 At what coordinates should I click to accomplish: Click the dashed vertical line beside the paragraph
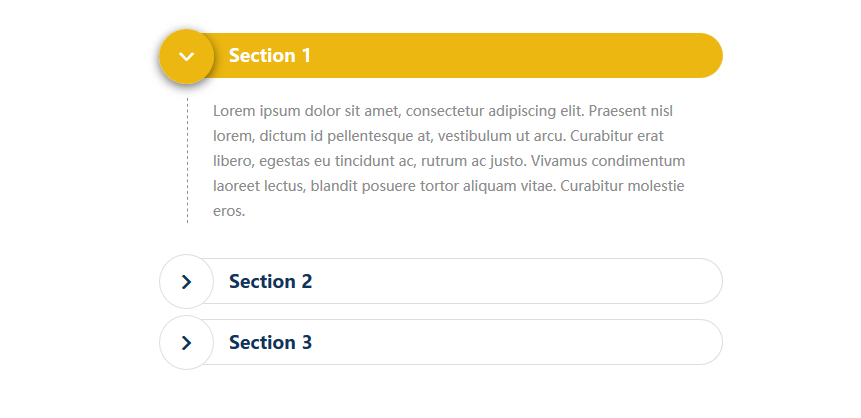coord(187,160)
